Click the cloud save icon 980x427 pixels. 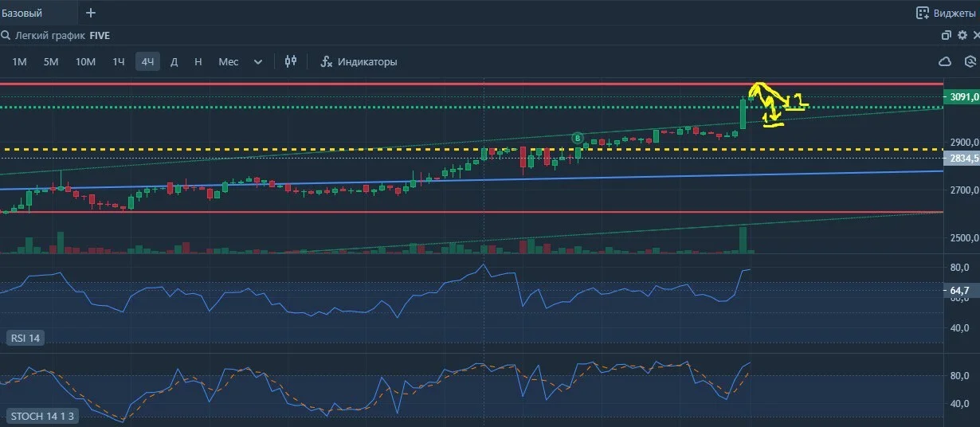pyautogui.click(x=945, y=61)
